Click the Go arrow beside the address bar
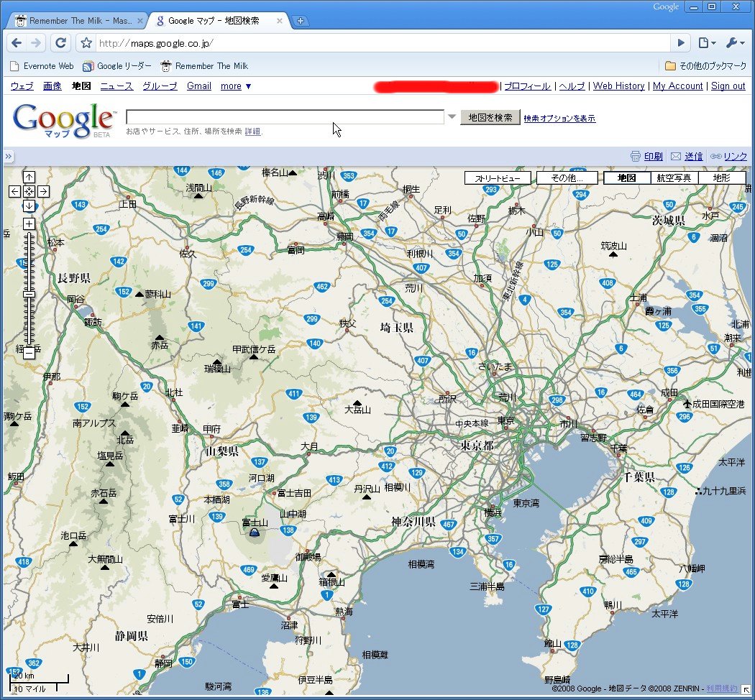 681,43
